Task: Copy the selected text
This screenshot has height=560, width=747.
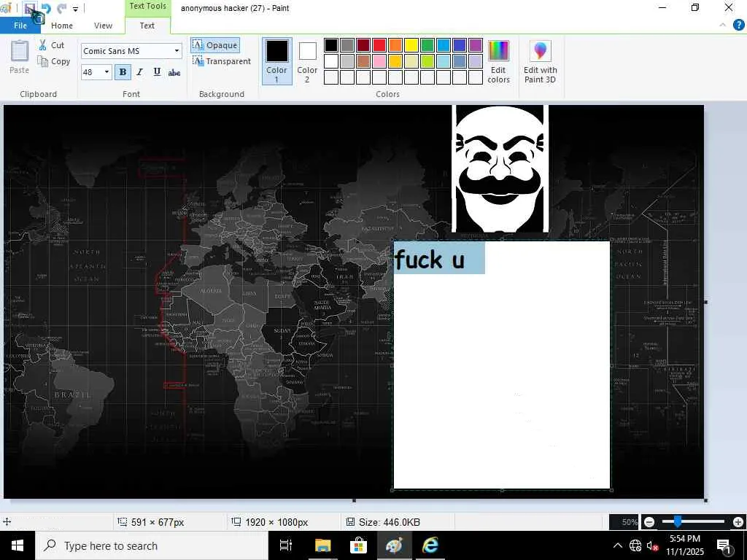Action: click(x=54, y=61)
